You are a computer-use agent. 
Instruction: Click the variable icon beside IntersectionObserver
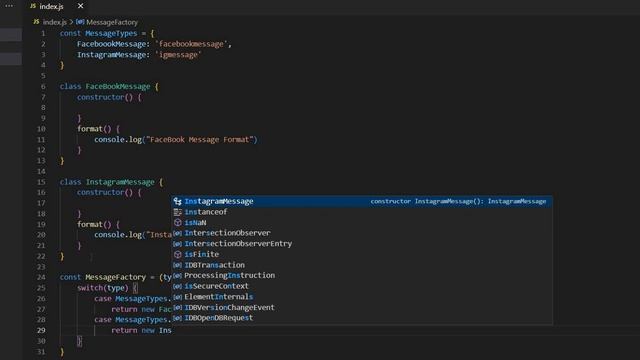[178, 233]
